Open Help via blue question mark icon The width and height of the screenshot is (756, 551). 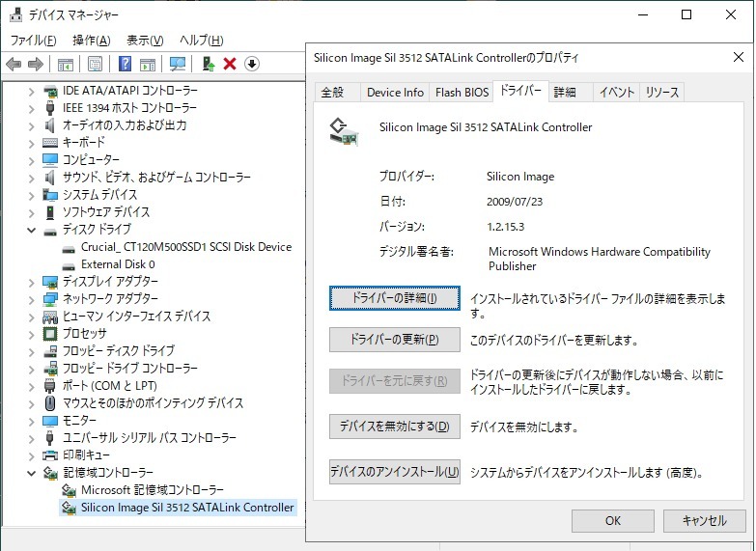(x=125, y=64)
